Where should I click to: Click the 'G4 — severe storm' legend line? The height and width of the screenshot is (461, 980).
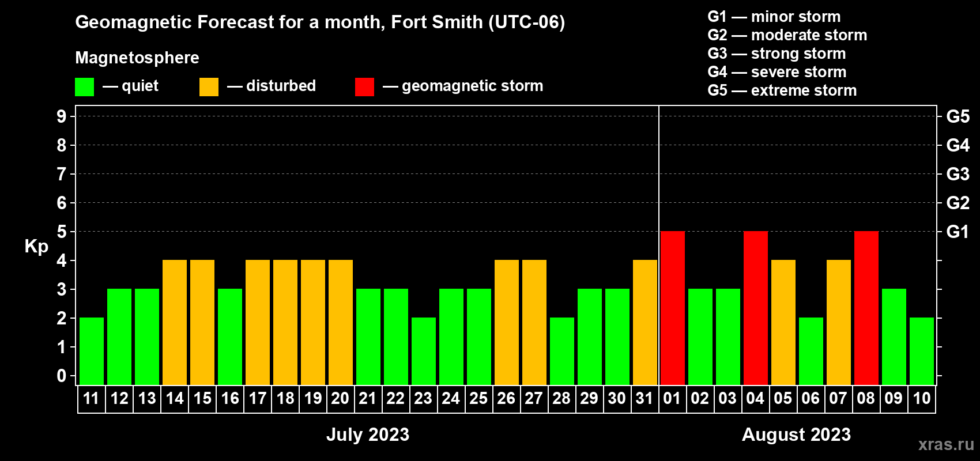(x=777, y=72)
